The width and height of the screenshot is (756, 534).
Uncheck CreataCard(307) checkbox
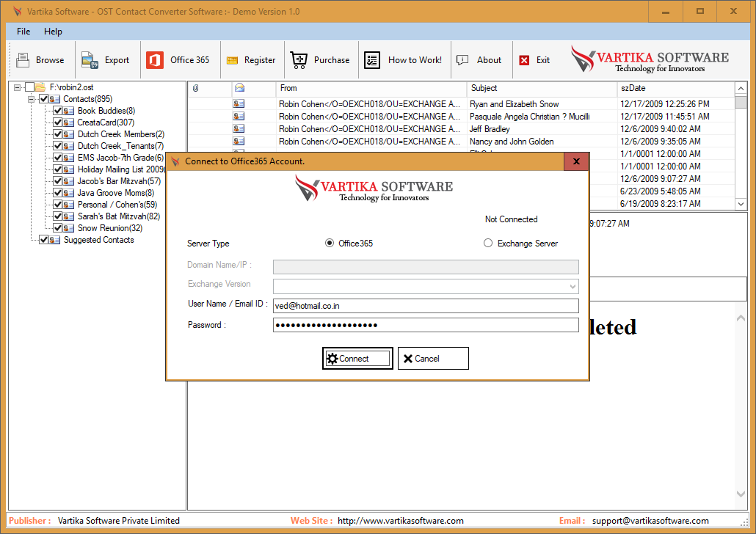point(57,122)
